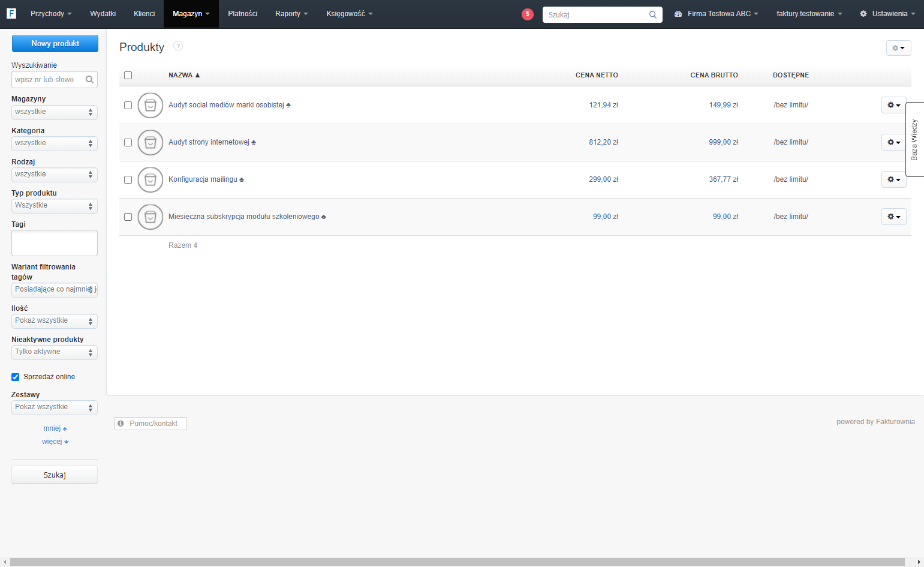The image size is (924, 567).
Task: Click the magnifier icon in top search box
Action: pyautogui.click(x=653, y=14)
